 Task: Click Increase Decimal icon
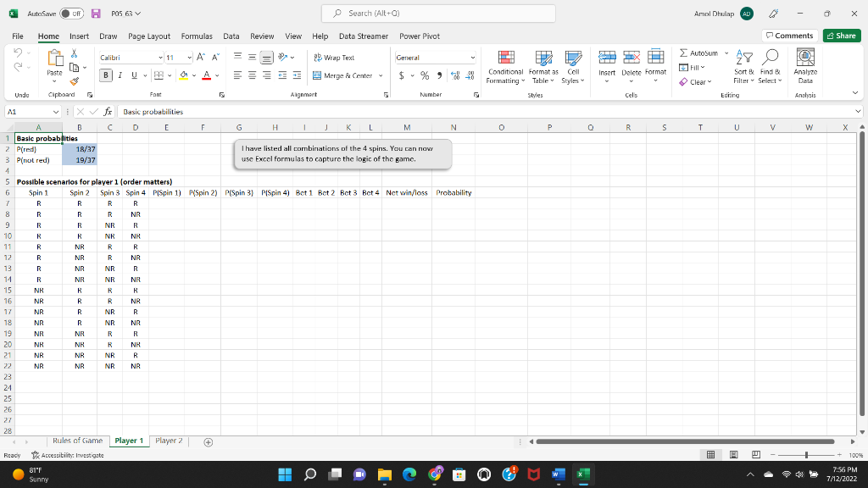click(455, 75)
